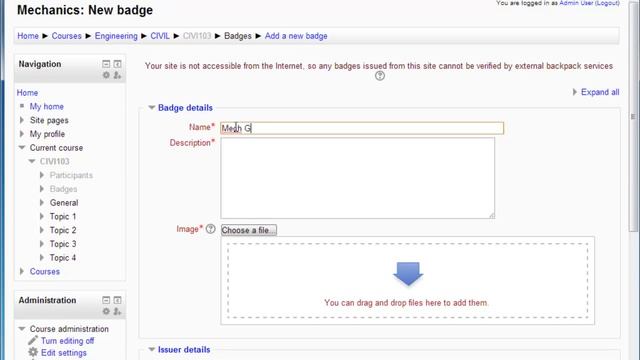Focus the badge Name input field
The height and width of the screenshot is (360, 640).
(x=362, y=128)
